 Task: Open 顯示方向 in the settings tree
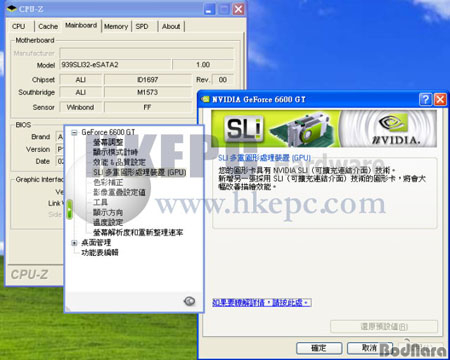click(108, 212)
